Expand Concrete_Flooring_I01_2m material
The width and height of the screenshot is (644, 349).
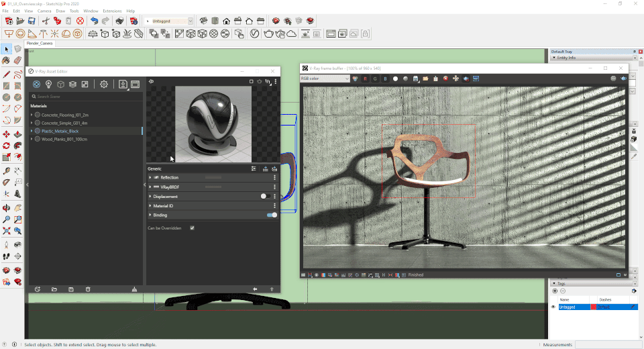pyautogui.click(x=32, y=115)
